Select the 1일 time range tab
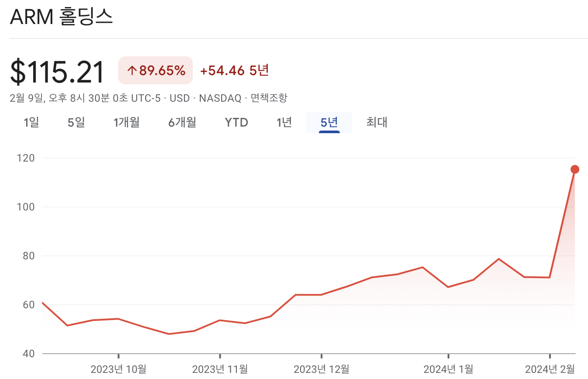The height and width of the screenshot is (379, 588). (x=31, y=123)
